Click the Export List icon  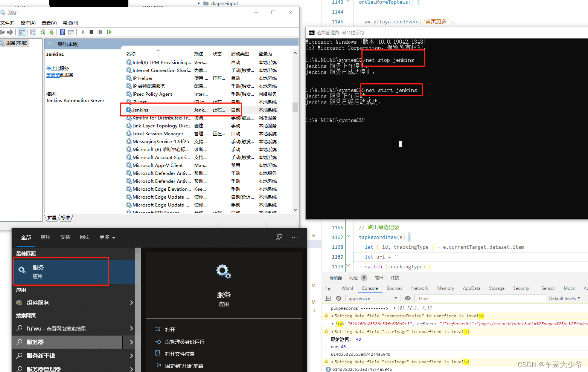point(50,32)
